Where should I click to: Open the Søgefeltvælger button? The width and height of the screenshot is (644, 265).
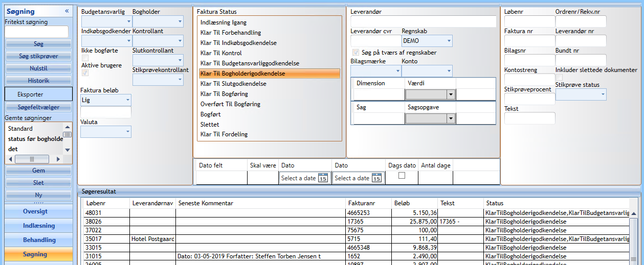coord(38,107)
